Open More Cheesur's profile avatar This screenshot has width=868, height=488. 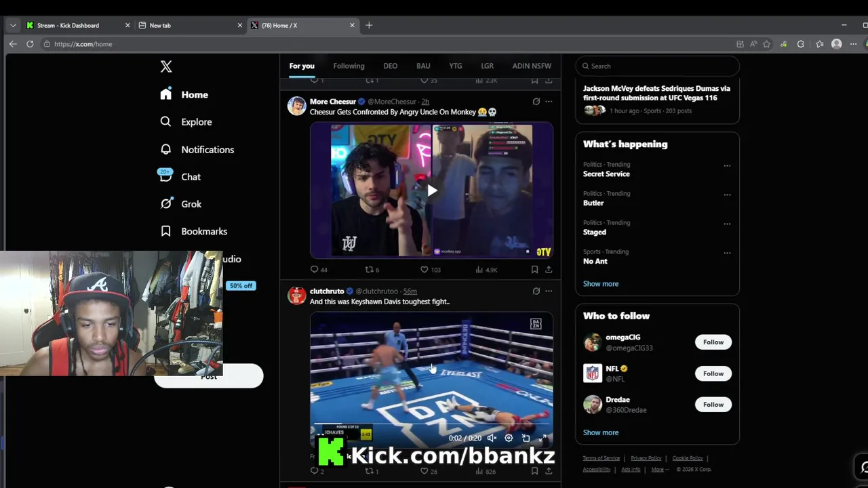point(297,106)
